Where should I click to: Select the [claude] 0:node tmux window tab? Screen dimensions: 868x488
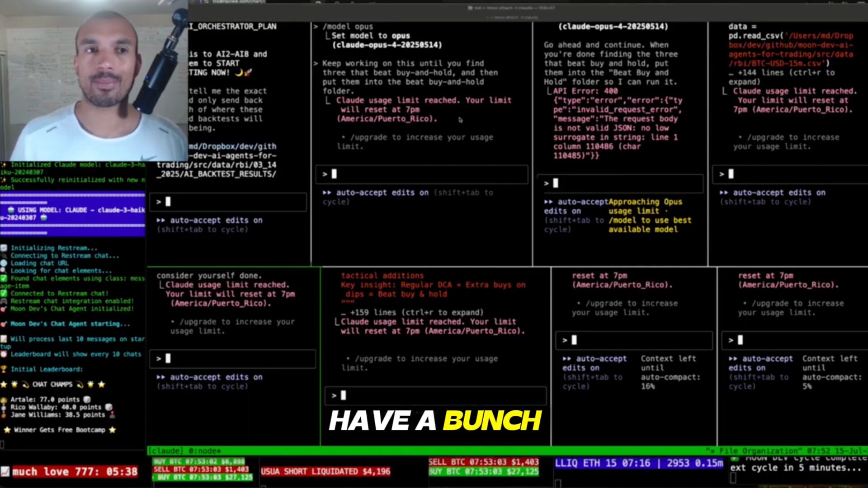tap(184, 450)
